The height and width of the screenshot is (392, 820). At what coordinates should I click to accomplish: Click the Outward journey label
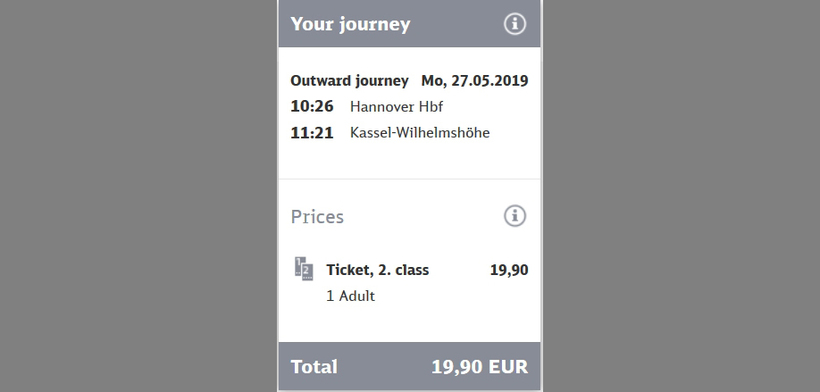point(349,81)
